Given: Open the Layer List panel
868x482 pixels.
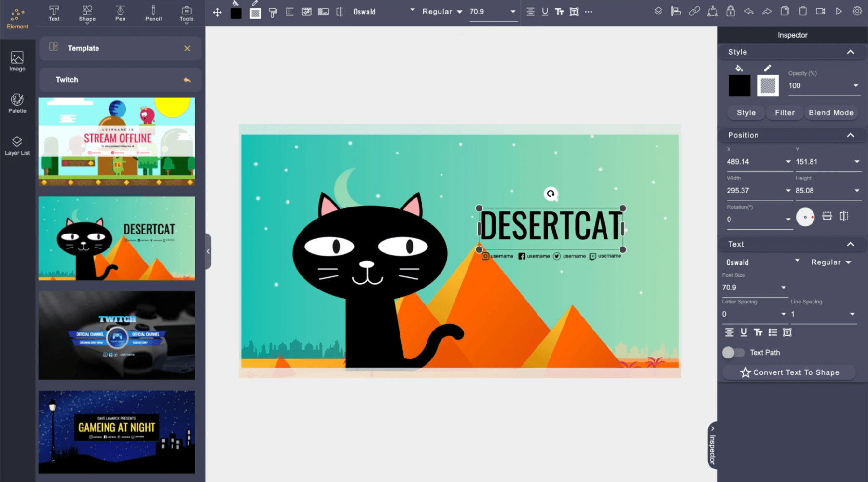Looking at the screenshot, I should tap(17, 145).
